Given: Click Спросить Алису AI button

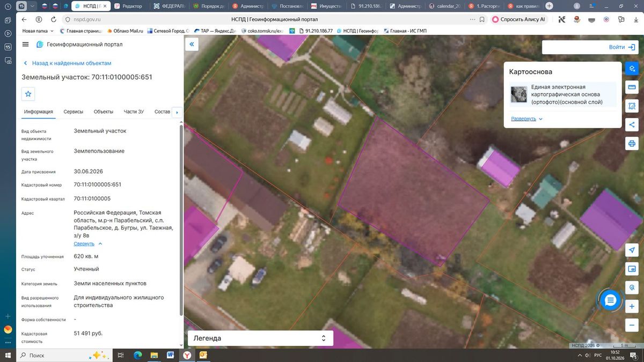Looking at the screenshot, I should click(x=518, y=19).
